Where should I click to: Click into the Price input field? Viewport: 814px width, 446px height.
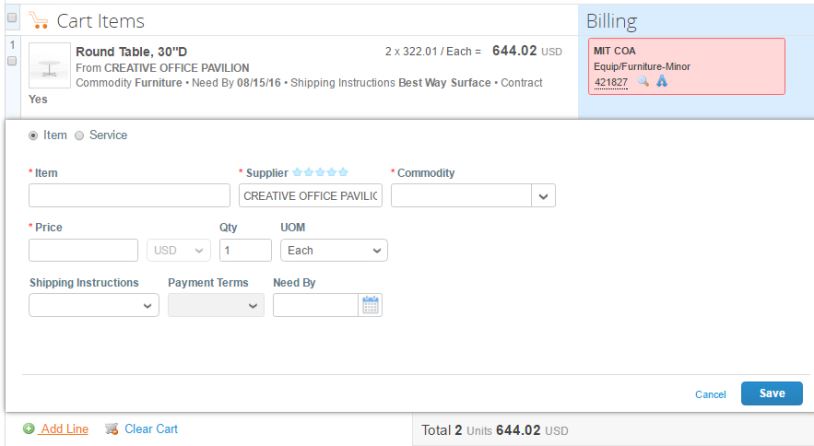83,250
